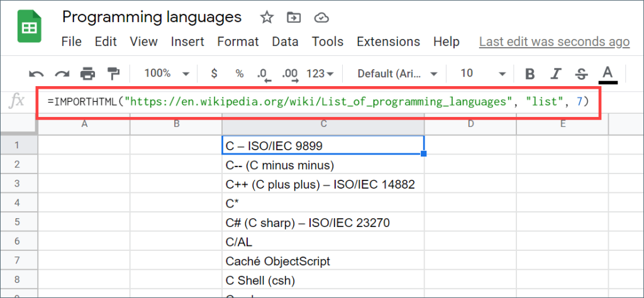Print the spreadsheet
Viewport: 644px width, 298px height.
point(87,74)
